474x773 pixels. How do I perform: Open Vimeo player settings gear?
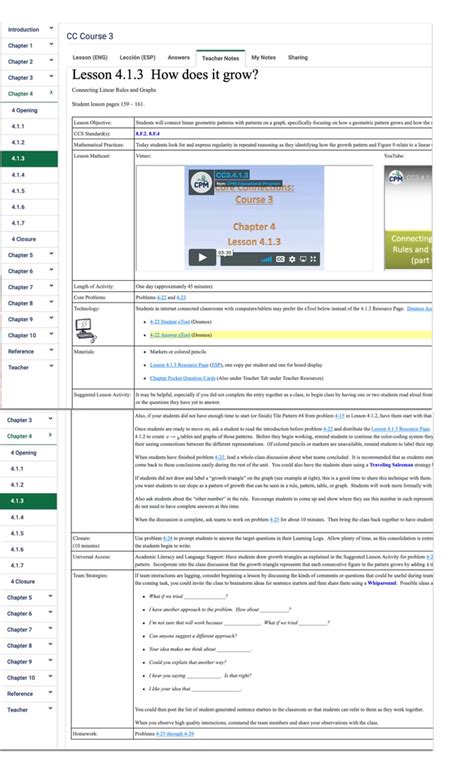tap(292, 259)
